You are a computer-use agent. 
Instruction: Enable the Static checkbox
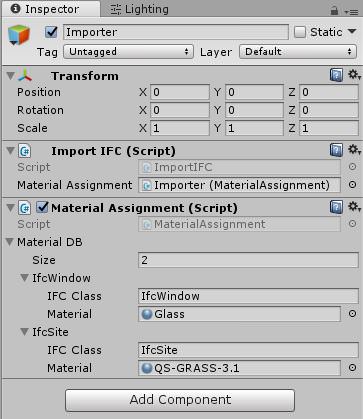[300, 32]
